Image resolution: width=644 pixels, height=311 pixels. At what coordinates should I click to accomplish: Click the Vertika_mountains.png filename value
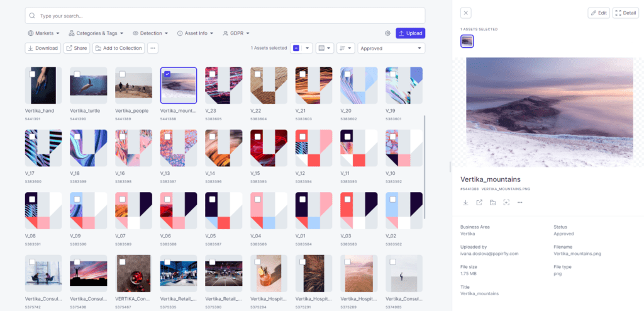tap(577, 254)
